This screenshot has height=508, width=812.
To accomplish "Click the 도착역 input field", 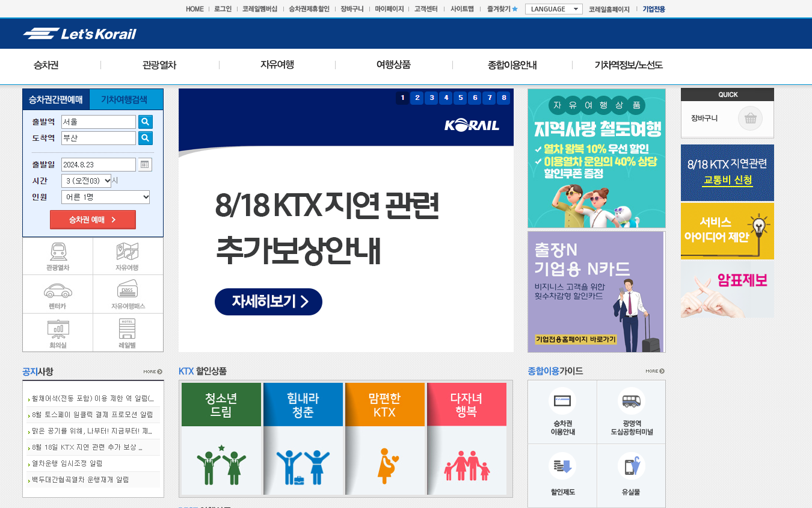I will point(99,138).
